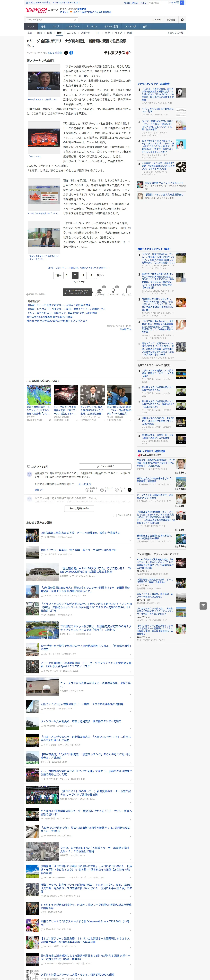
Task: Click into the keyword search input
Action: (49, 20)
